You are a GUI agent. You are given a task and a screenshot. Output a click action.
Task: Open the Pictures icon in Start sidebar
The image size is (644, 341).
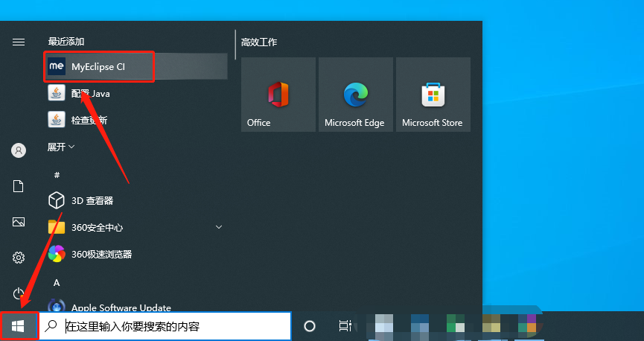click(19, 222)
